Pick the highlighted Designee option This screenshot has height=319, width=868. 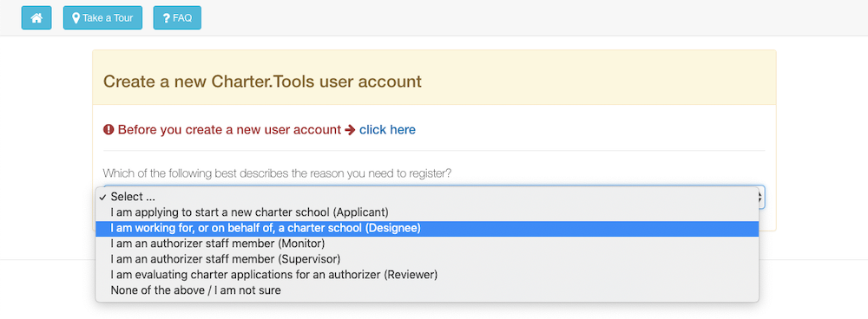tap(427, 228)
